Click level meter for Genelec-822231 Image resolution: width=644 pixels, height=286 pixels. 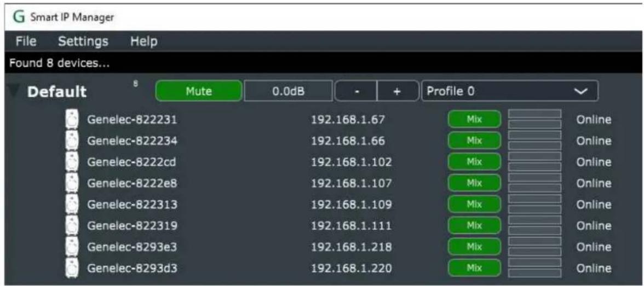tap(534, 119)
